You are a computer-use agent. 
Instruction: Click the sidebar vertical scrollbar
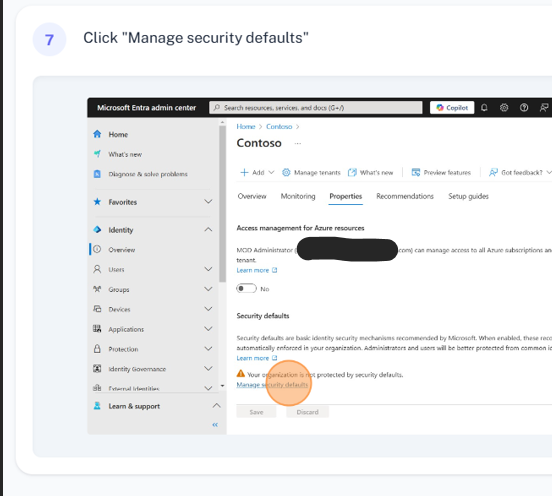[222, 204]
